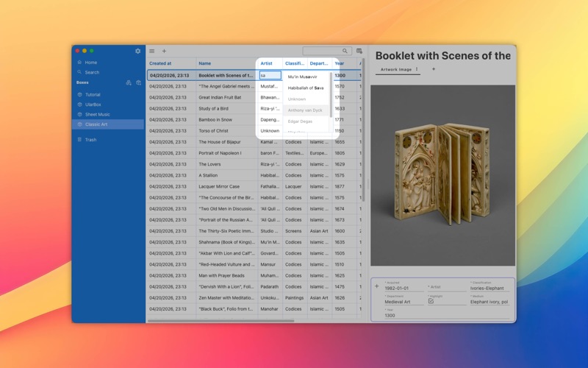Select the Bamboo in Snow row
The width and height of the screenshot is (588, 368).
[254, 120]
